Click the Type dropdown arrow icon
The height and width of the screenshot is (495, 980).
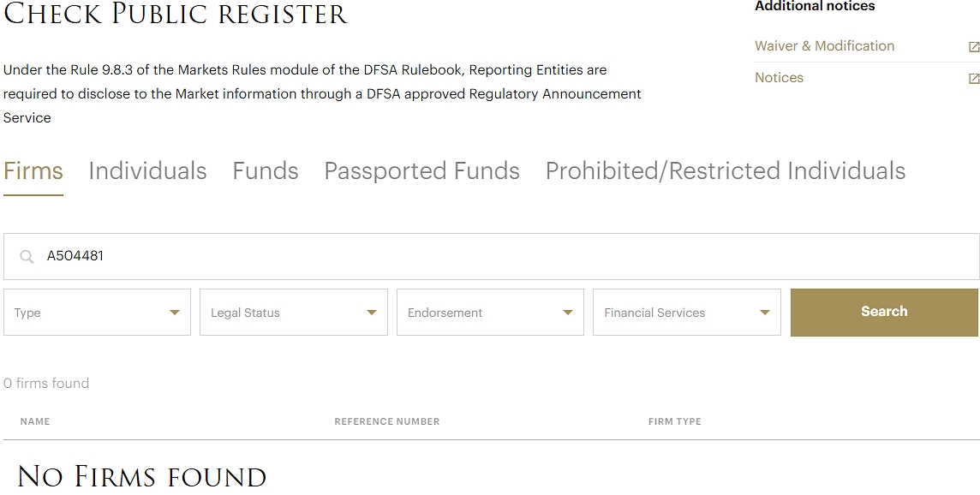(x=175, y=313)
